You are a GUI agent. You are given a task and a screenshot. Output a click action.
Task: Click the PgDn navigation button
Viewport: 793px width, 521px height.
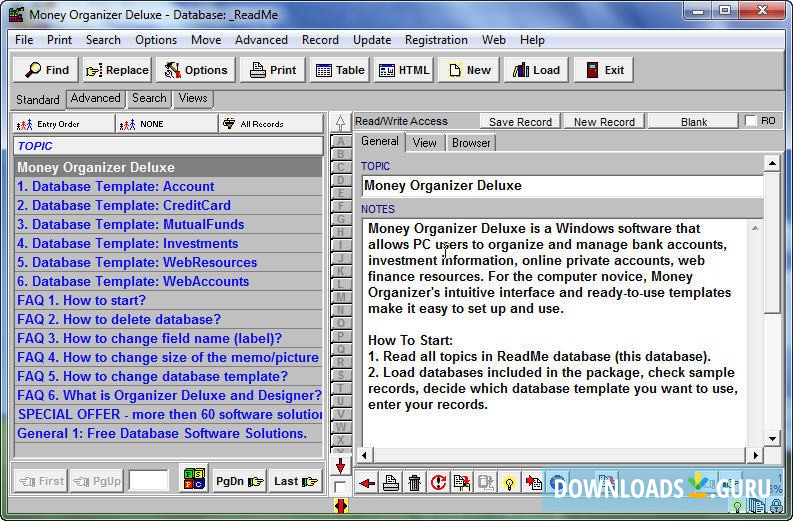(239, 481)
